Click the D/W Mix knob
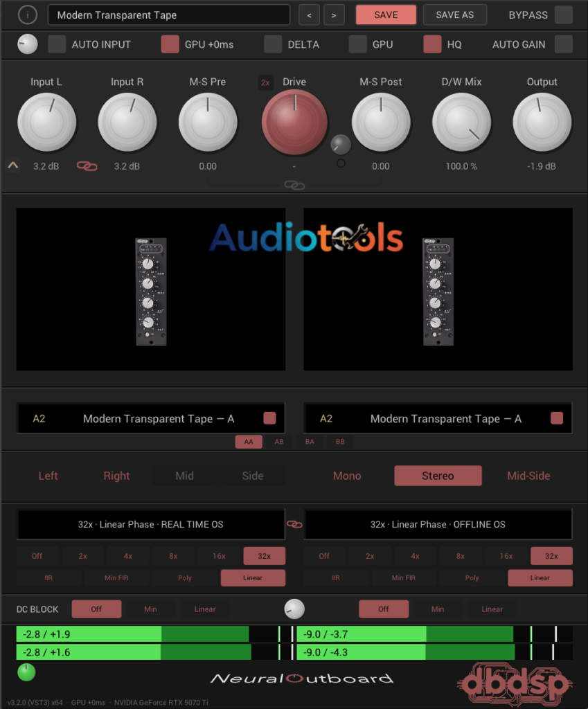The width and height of the screenshot is (588, 709). (x=461, y=122)
